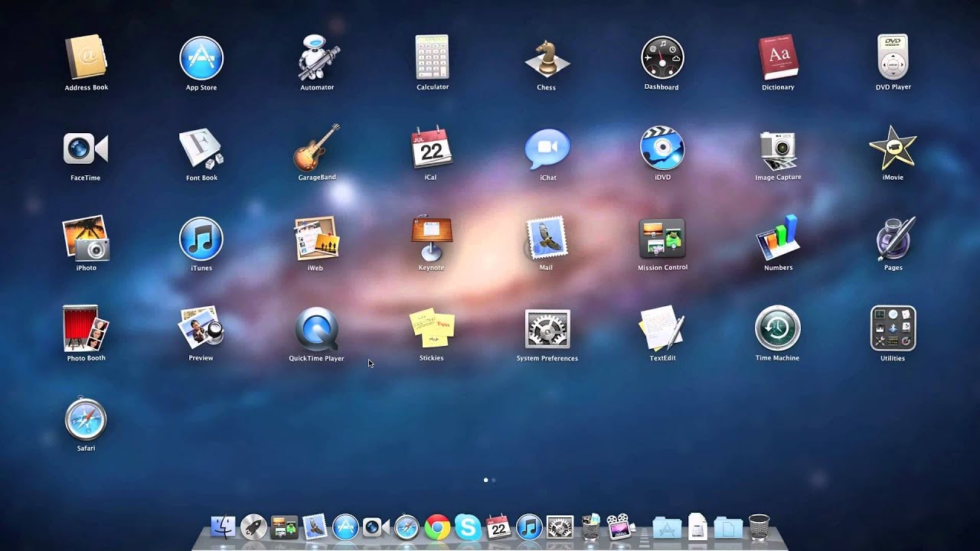The image size is (980, 551).
Task: Go to the second Launchpad page dot
Action: tap(493, 480)
